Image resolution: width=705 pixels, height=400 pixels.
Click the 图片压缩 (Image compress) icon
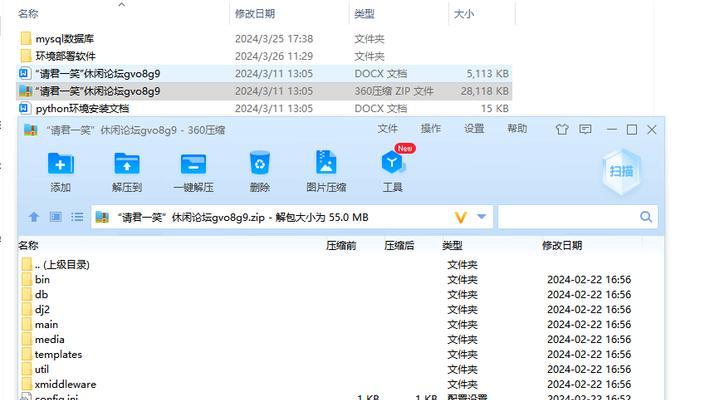click(326, 162)
